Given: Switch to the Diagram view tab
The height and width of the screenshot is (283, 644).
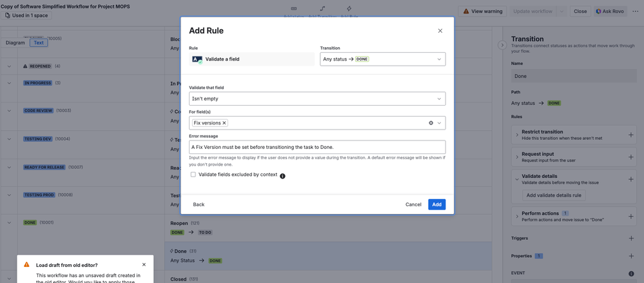Looking at the screenshot, I should point(15,43).
